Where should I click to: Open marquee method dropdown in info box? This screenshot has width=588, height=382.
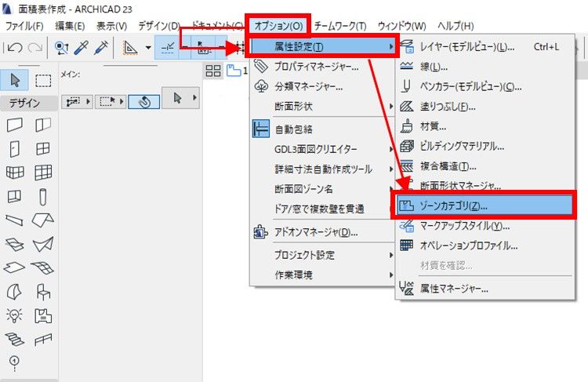click(x=111, y=101)
